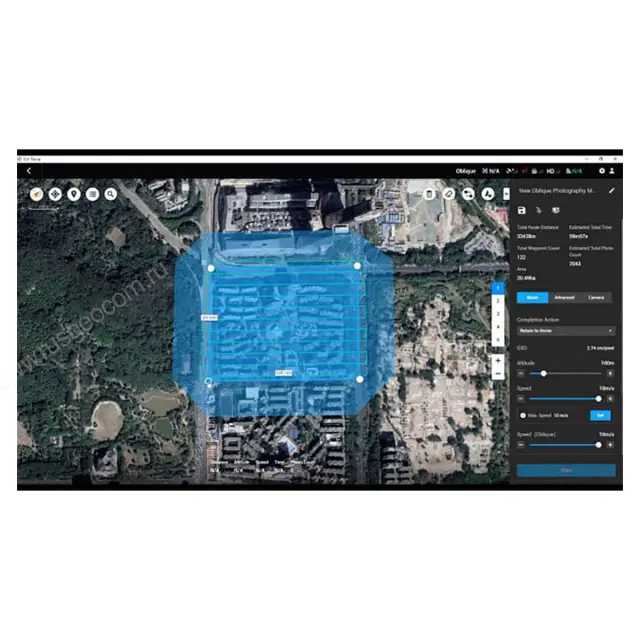Select the eraser tool icon
Viewport: 640px width, 640px height.
pos(449,194)
